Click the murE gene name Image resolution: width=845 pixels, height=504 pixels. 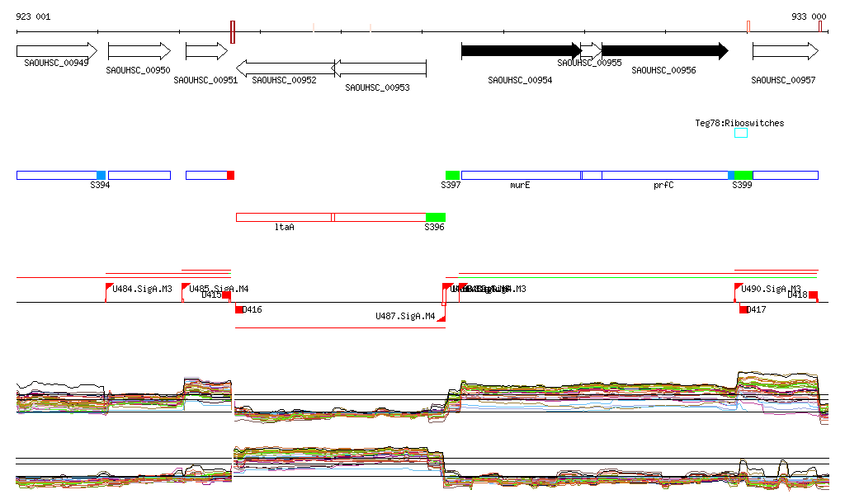tap(520, 185)
